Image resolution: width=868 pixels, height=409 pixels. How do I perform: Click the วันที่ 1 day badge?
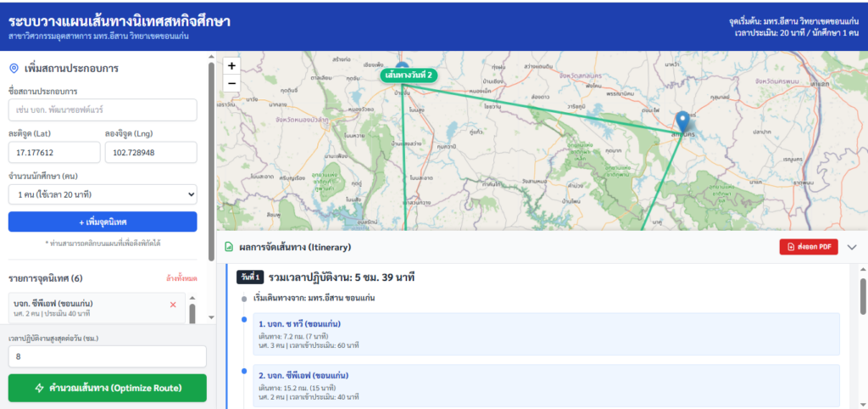(250, 277)
